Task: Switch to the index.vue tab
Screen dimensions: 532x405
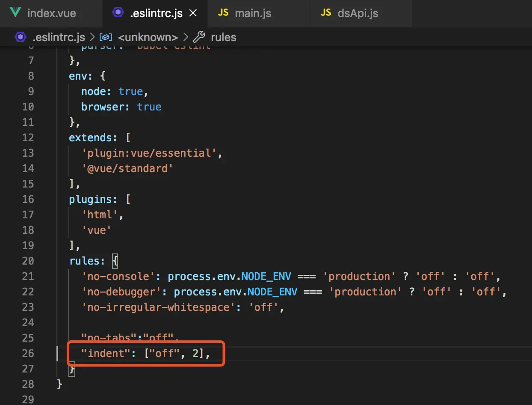Action: (51, 13)
